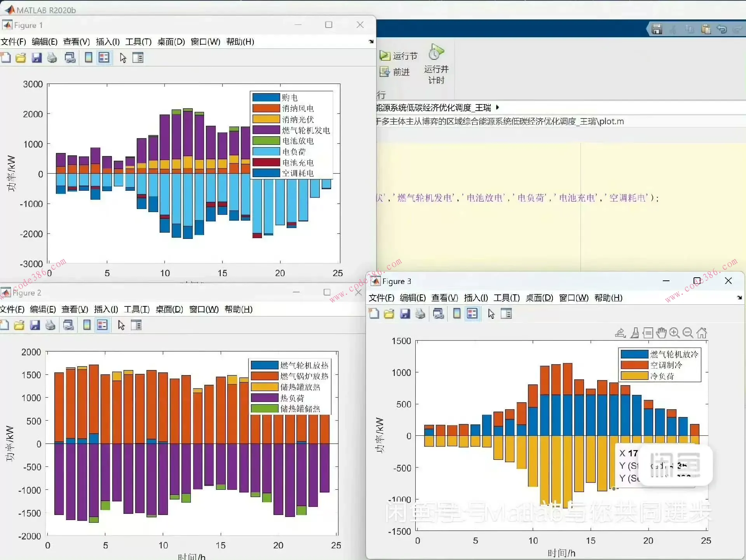Open 插入(I) menu in Figure 3
Screen dimensions: 746x560
coord(476,298)
